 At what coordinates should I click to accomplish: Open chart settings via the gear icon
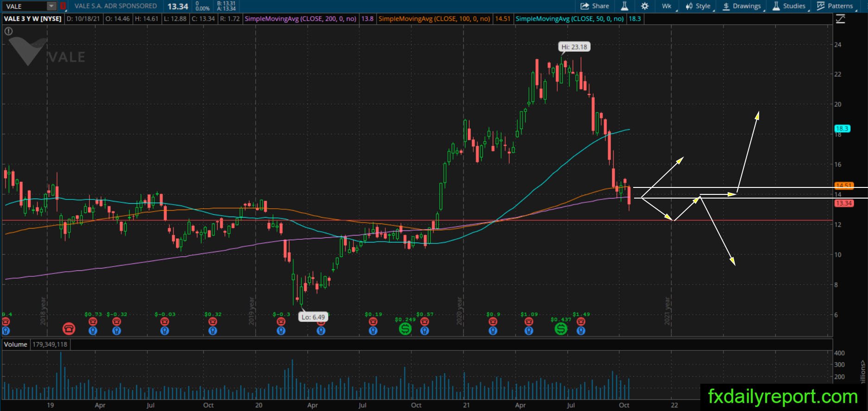[x=645, y=6]
